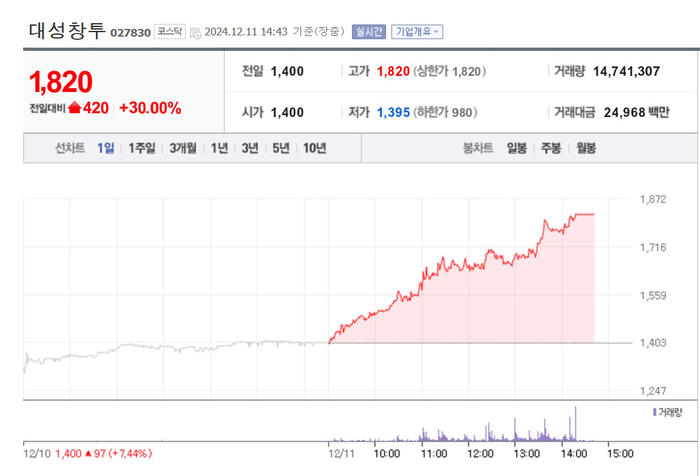Show the 주봉 weekly candle chart
Image resolution: width=700 pixels, height=476 pixels.
[551, 148]
